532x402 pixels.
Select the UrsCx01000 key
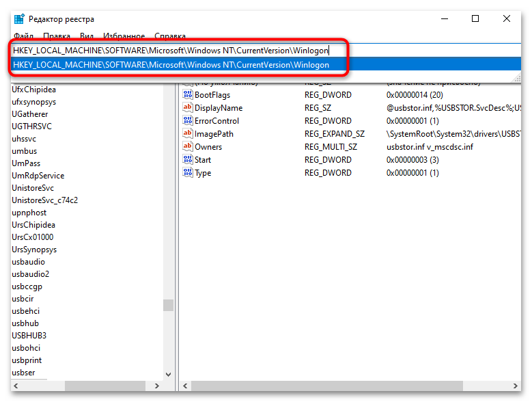click(x=33, y=237)
